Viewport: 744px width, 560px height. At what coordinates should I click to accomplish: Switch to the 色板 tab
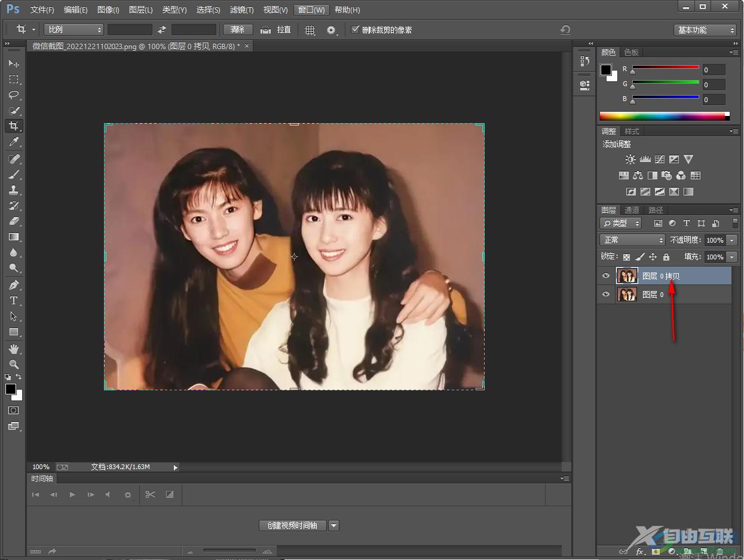(631, 52)
